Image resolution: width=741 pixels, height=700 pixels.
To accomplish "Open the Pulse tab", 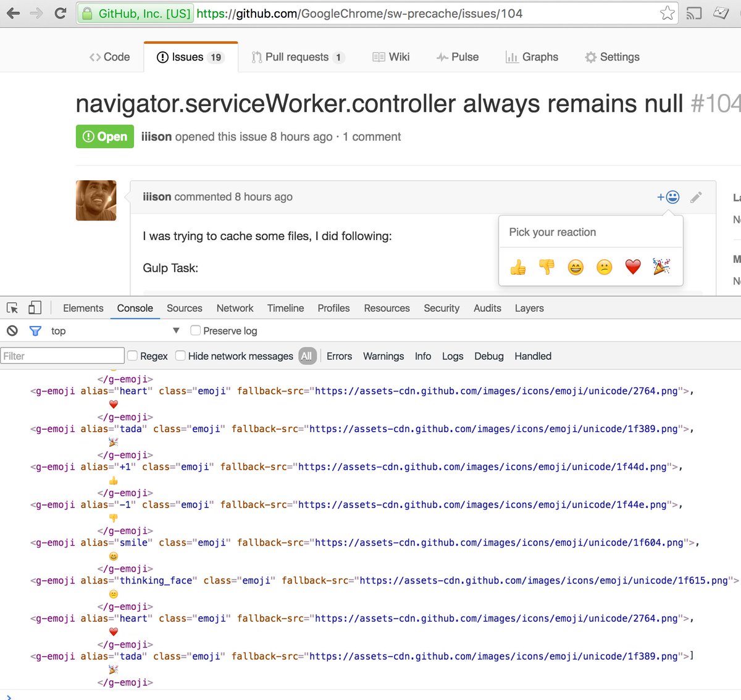I will pyautogui.click(x=458, y=57).
